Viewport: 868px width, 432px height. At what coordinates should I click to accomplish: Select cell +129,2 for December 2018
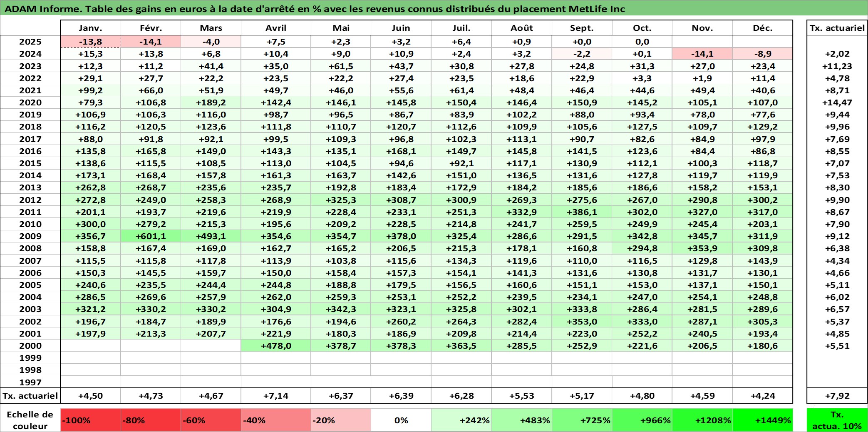[x=763, y=127]
